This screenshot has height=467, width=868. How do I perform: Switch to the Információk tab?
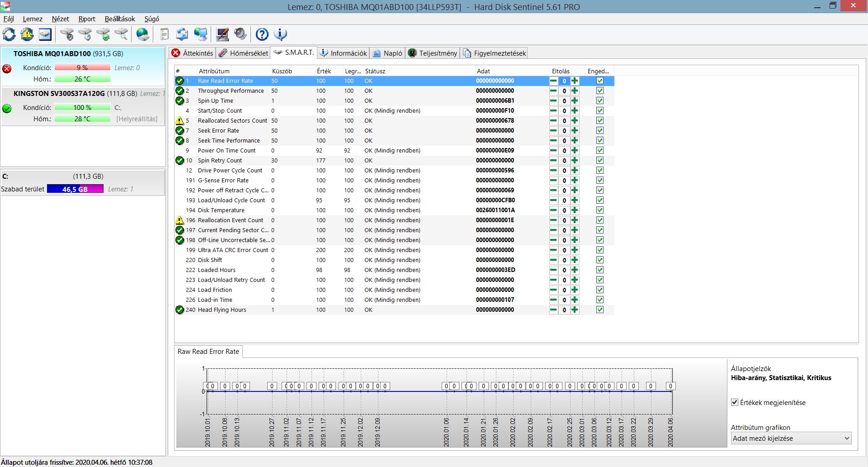[x=343, y=53]
